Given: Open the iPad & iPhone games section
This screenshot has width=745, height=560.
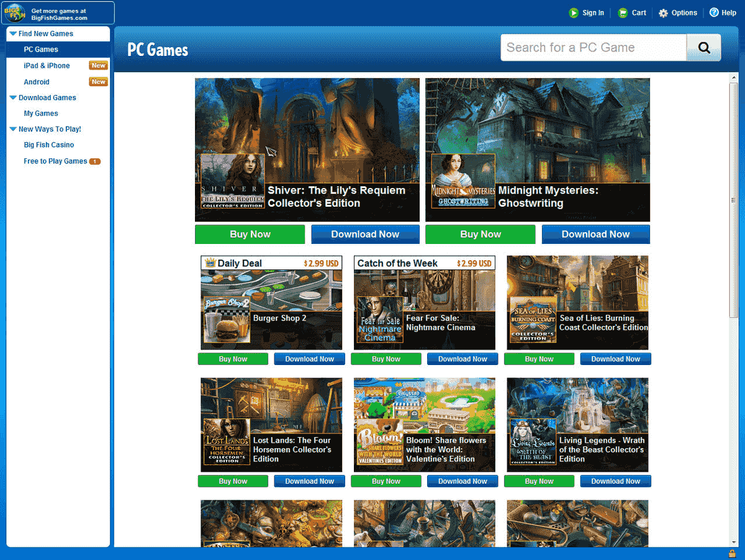Looking at the screenshot, I should [47, 65].
